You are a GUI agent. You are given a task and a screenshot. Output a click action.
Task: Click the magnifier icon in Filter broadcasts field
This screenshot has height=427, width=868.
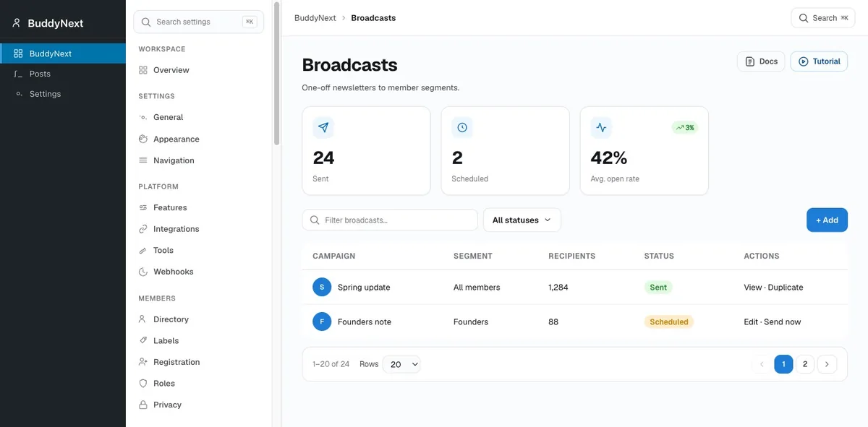[315, 220]
